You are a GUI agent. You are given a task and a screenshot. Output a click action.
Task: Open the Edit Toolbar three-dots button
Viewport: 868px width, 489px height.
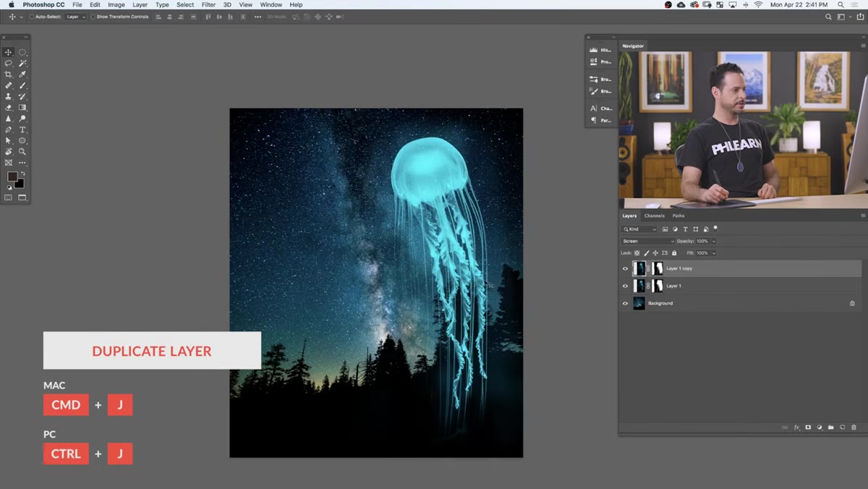point(22,163)
